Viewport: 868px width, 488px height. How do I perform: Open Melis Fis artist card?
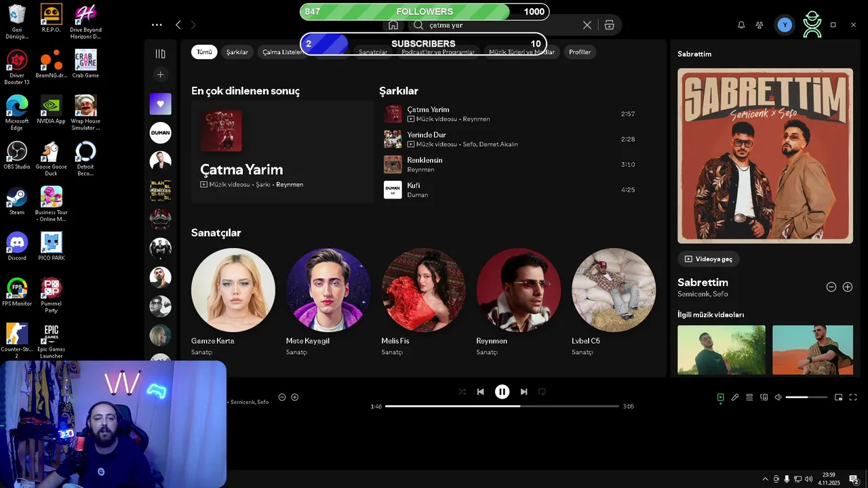point(423,302)
